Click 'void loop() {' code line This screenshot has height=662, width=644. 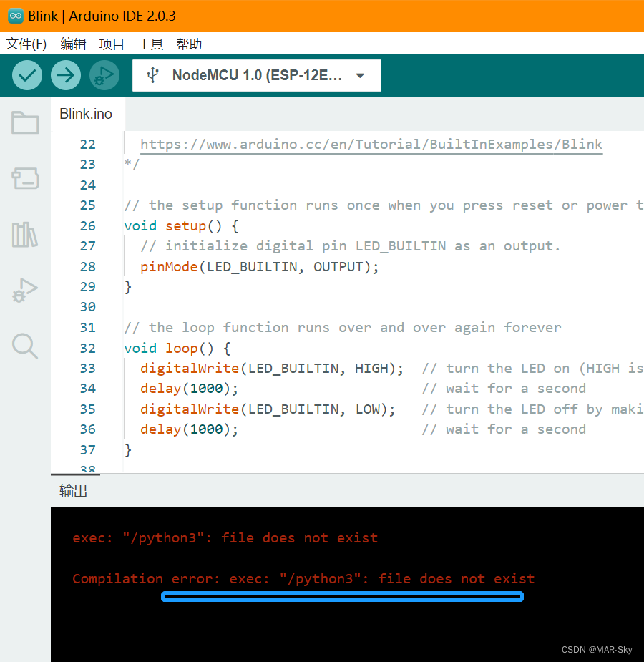pyautogui.click(x=177, y=349)
